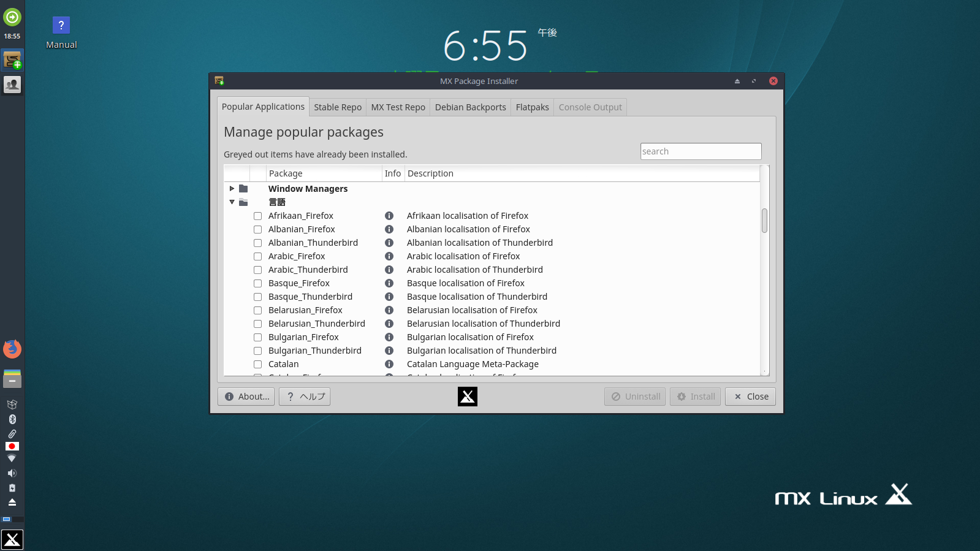Open help with the ヘルプ button
Screen dimensions: 980x551
pyautogui.click(x=305, y=397)
